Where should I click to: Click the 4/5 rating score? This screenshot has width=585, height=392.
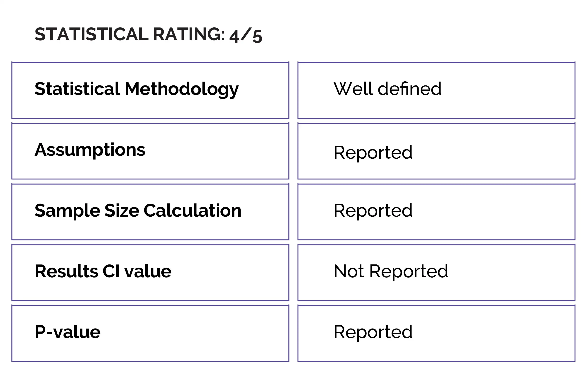pos(246,36)
